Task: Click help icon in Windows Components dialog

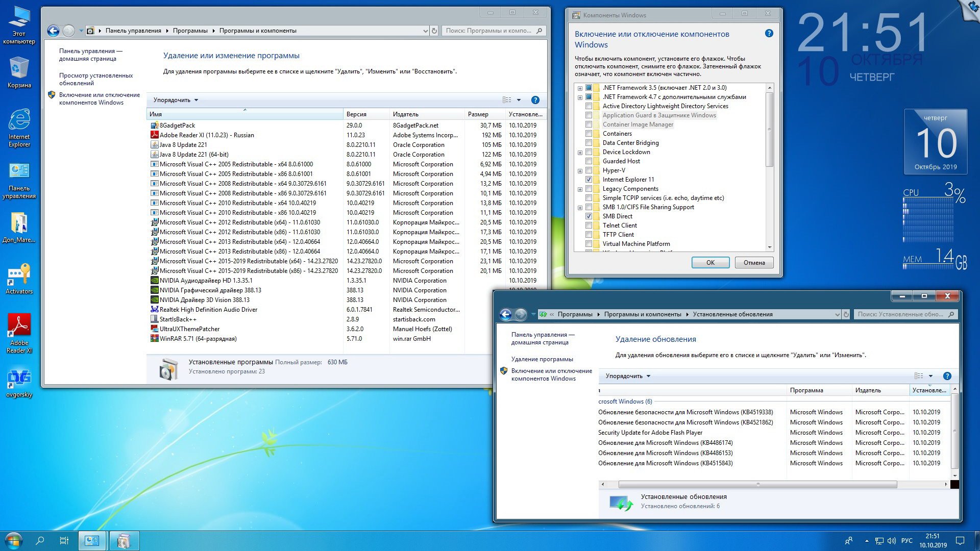Action: click(x=769, y=34)
